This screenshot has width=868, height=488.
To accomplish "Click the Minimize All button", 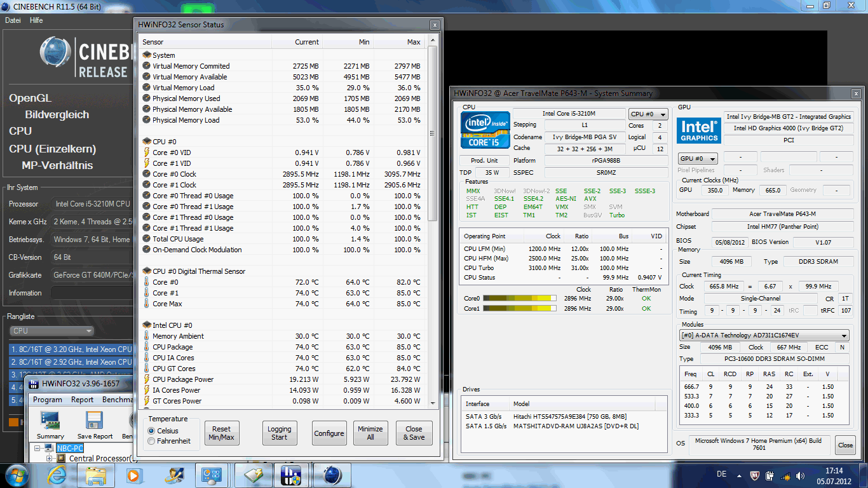I will (370, 433).
